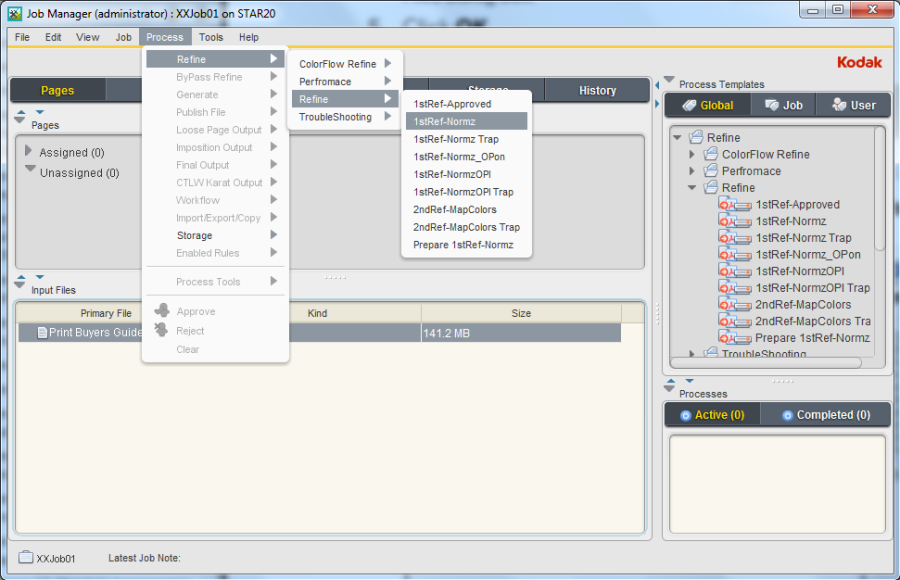Image resolution: width=900 pixels, height=580 pixels.
Task: Sort by the Size column header
Action: pyautogui.click(x=521, y=313)
